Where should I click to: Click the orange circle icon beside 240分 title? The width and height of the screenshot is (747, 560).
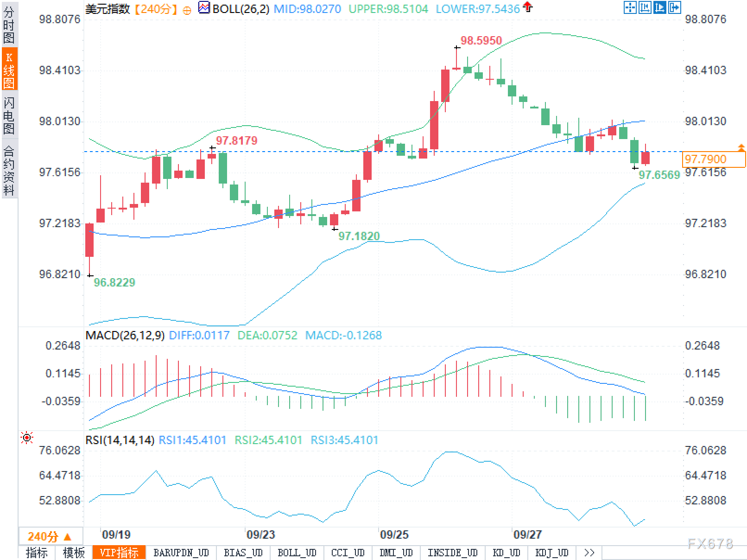point(187,10)
